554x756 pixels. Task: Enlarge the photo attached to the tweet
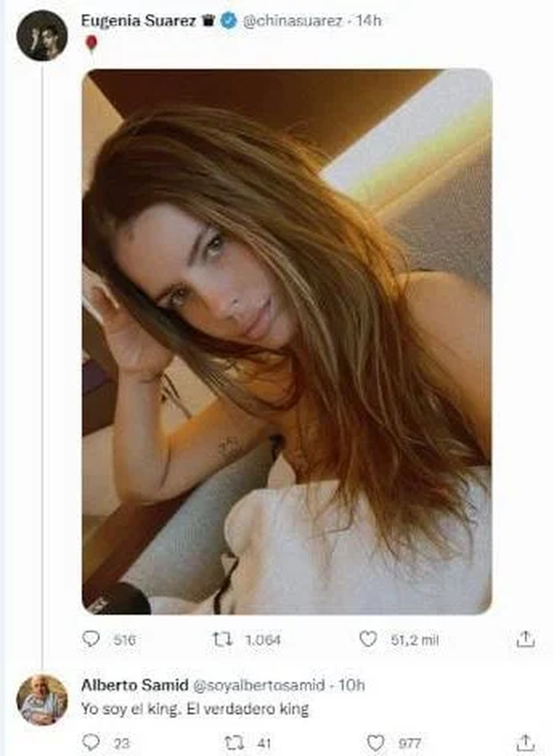click(287, 342)
